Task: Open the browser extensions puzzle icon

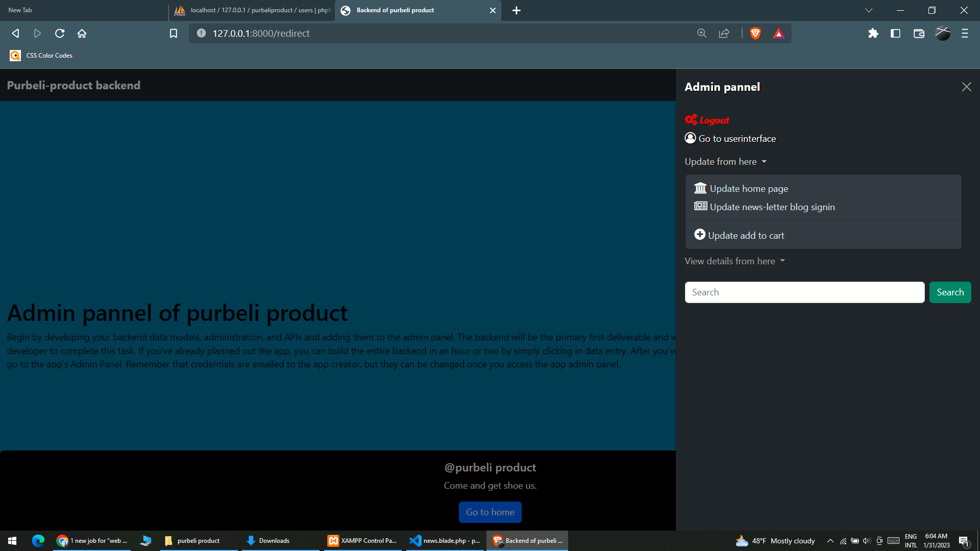Action: click(873, 33)
